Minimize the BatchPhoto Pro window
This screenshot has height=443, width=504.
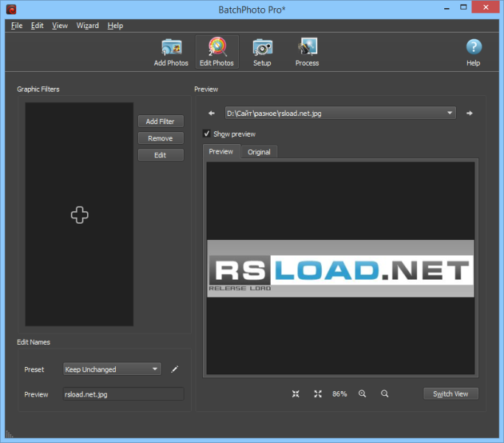pos(446,7)
